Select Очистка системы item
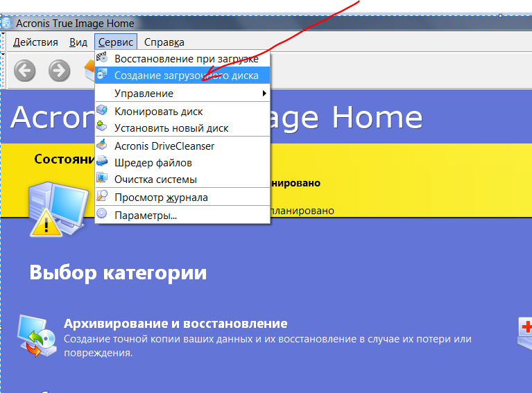Image resolution: width=532 pixels, height=393 pixels. (x=182, y=180)
